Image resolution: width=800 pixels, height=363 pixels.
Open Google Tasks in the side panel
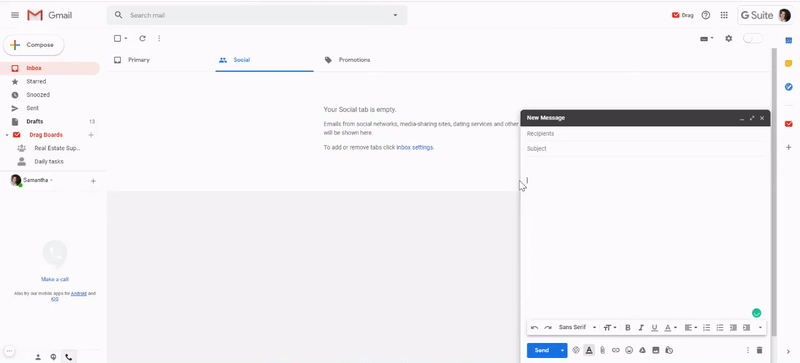[x=788, y=87]
